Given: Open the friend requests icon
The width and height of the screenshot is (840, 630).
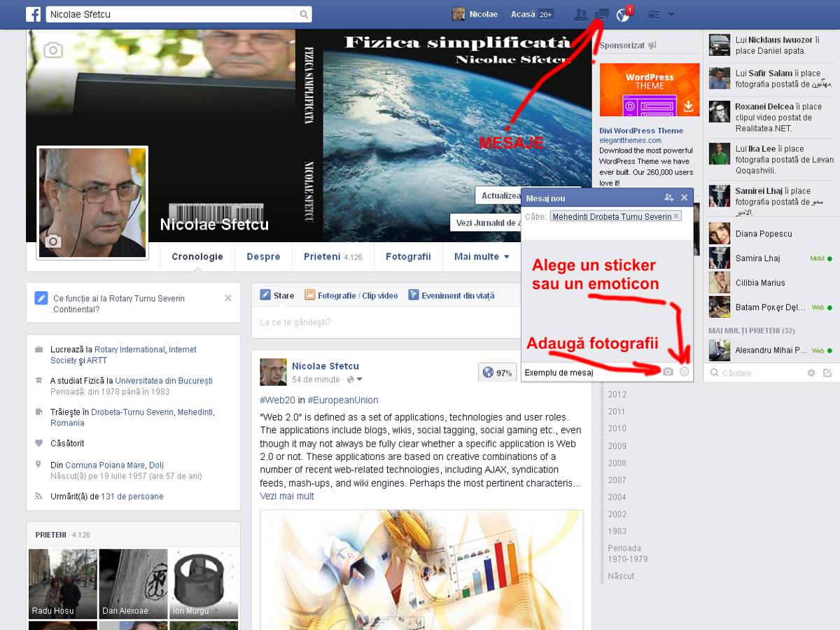Looking at the screenshot, I should pos(580,14).
